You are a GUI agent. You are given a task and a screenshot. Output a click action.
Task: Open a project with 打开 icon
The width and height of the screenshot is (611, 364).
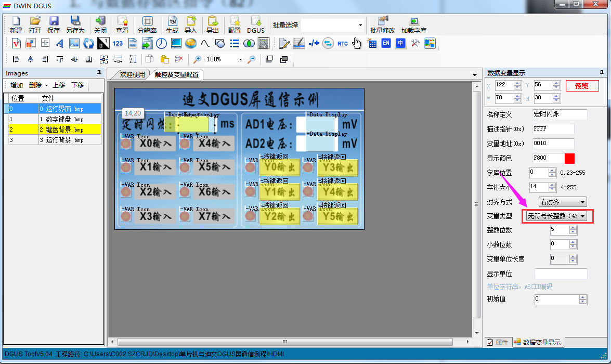click(35, 25)
